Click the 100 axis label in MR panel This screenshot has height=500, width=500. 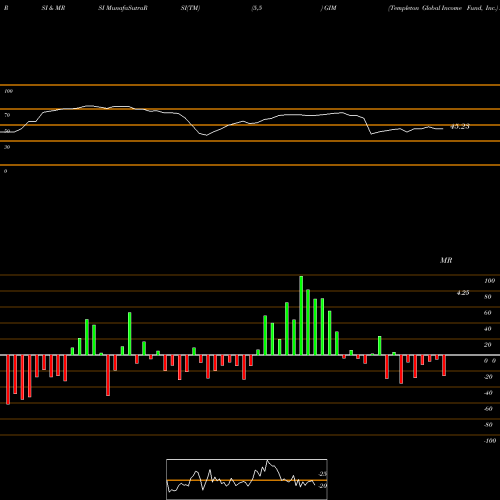pyautogui.click(x=490, y=281)
